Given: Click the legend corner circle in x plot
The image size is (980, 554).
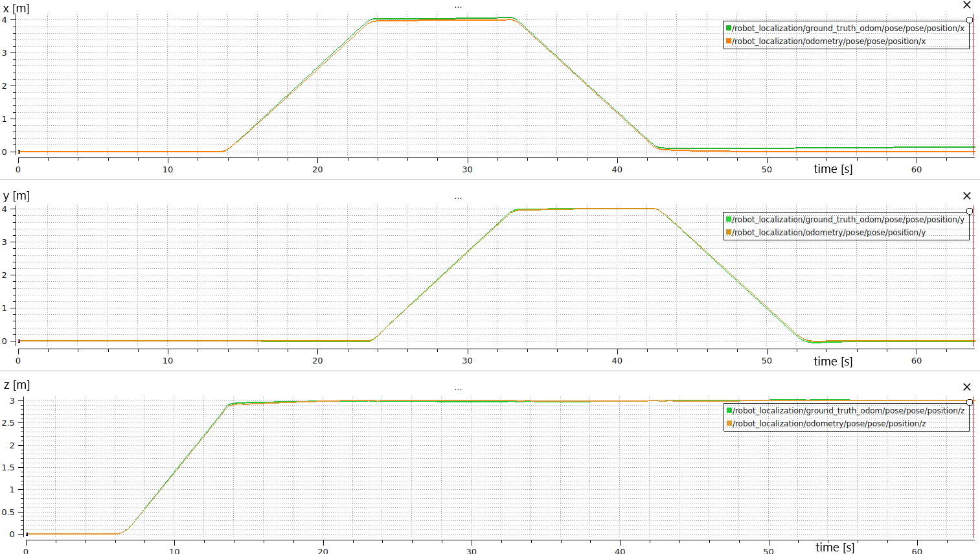Looking at the screenshot, I should tap(970, 20).
